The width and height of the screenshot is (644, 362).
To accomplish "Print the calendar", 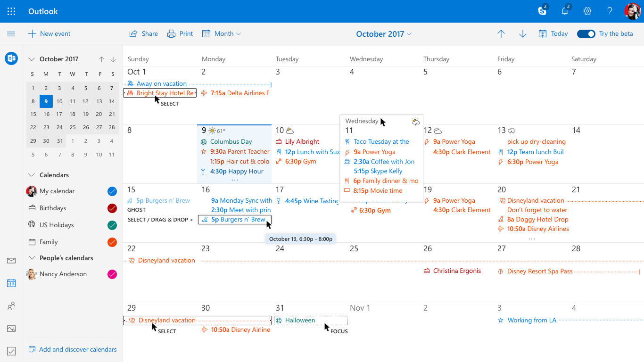I will [x=181, y=34].
